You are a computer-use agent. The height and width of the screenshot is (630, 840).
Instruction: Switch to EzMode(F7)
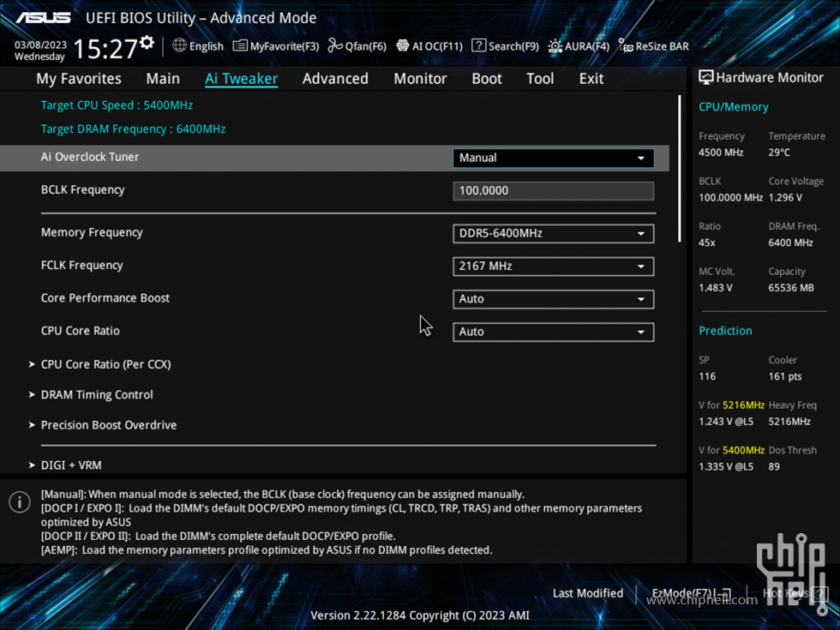tap(692, 593)
